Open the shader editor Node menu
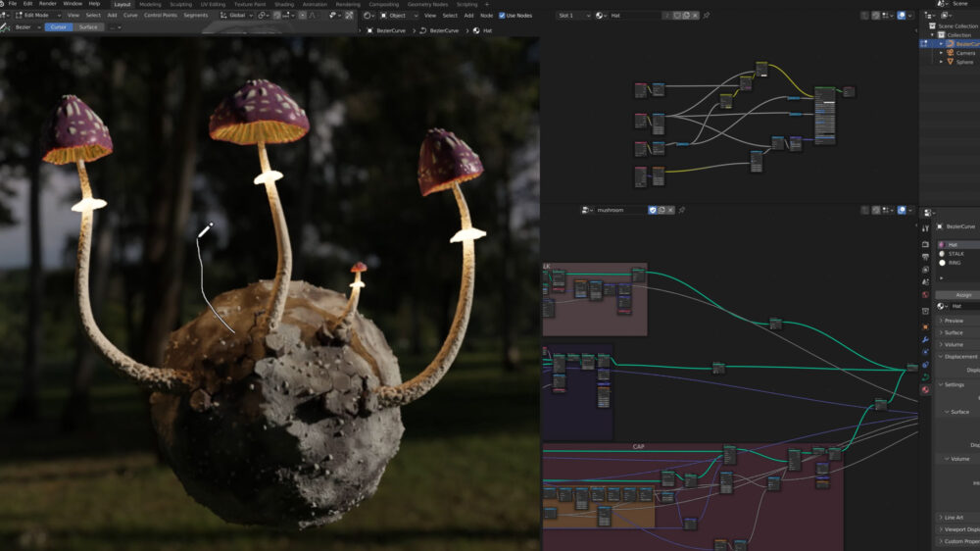The width and height of the screenshot is (980, 551). pos(486,15)
